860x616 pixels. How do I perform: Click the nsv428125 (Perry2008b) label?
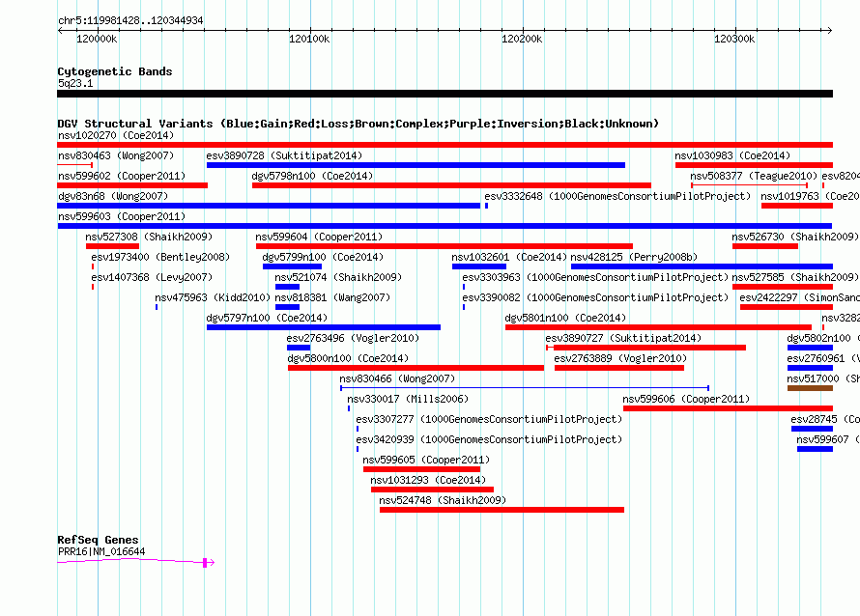634,257
